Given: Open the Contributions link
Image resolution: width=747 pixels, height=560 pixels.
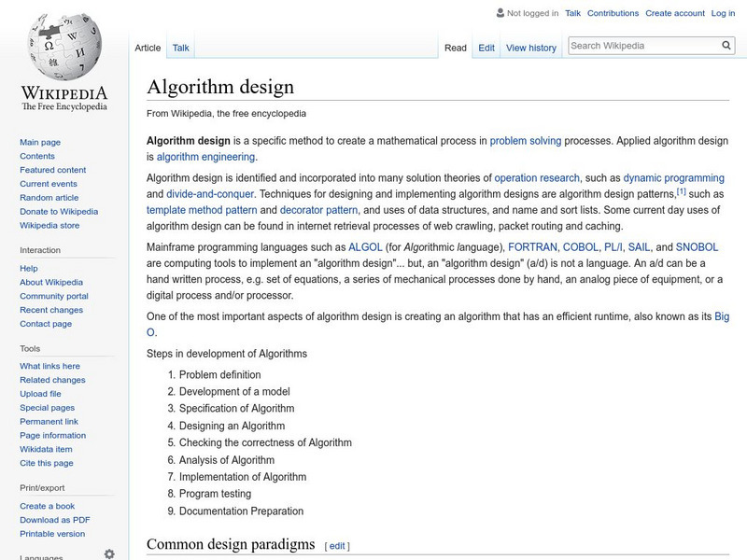Looking at the screenshot, I should coord(613,13).
